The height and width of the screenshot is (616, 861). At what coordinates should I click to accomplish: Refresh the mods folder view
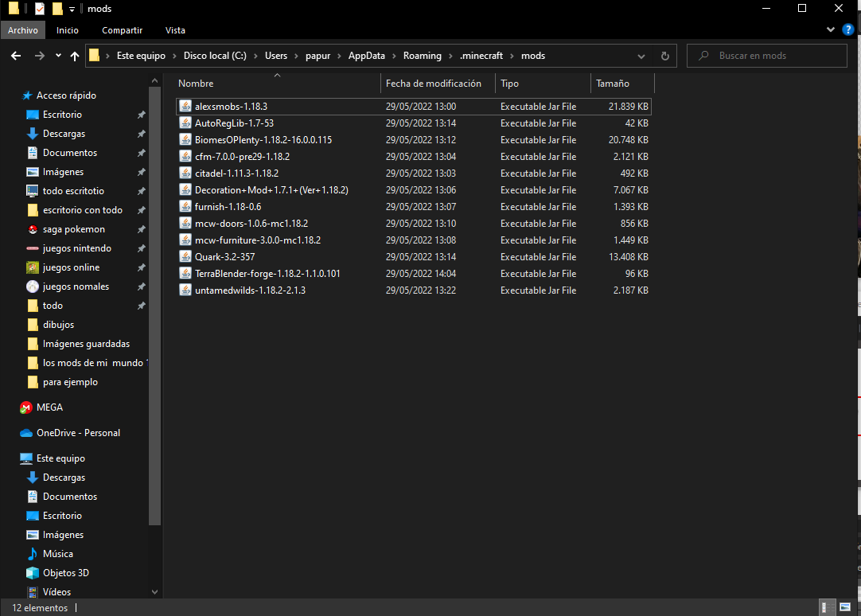(665, 56)
